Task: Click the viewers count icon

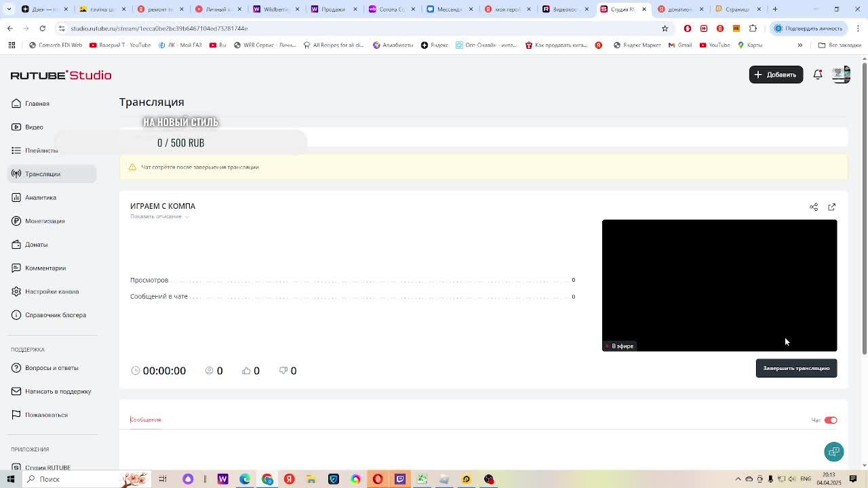Action: [x=210, y=371]
